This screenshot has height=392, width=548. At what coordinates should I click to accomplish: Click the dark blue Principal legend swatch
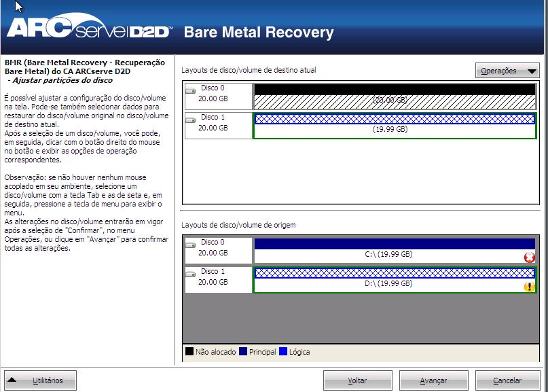click(243, 351)
